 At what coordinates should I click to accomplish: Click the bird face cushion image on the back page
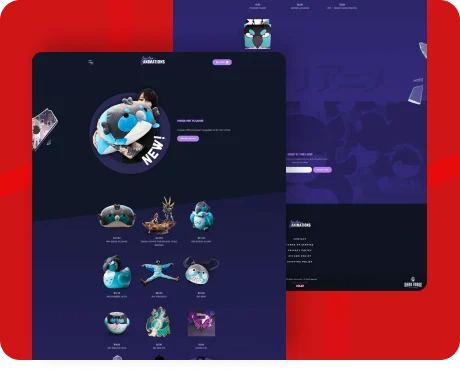click(257, 34)
